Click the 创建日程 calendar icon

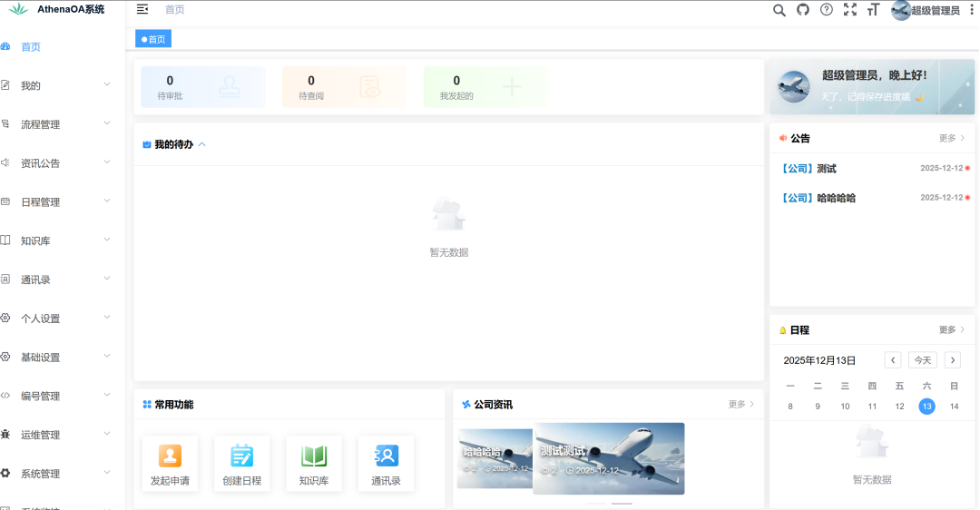[241, 456]
